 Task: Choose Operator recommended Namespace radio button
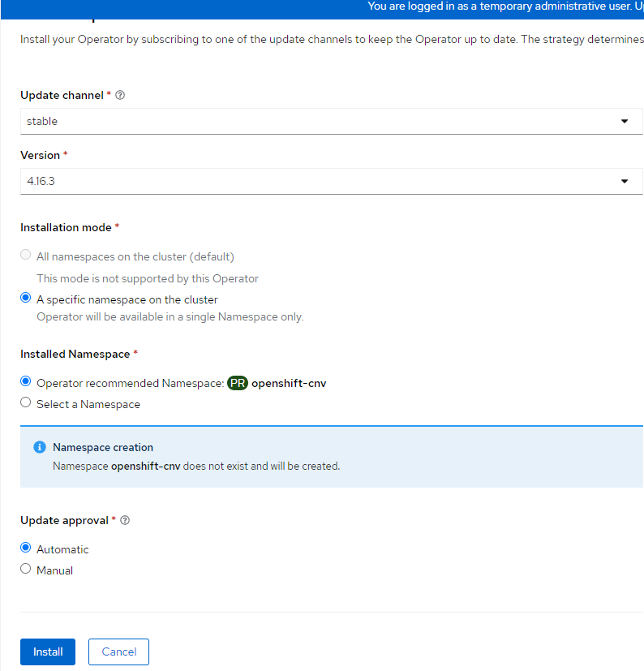point(26,381)
